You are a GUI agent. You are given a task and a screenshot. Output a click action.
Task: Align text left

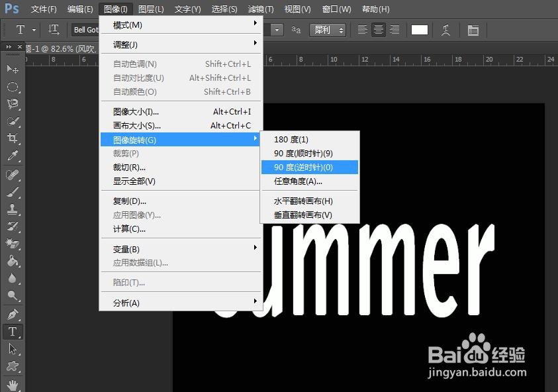[x=362, y=30]
